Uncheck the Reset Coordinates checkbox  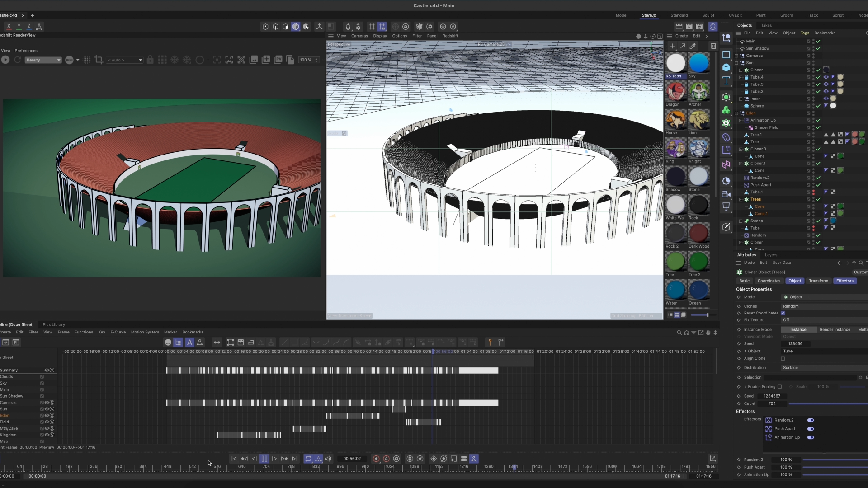[783, 313]
